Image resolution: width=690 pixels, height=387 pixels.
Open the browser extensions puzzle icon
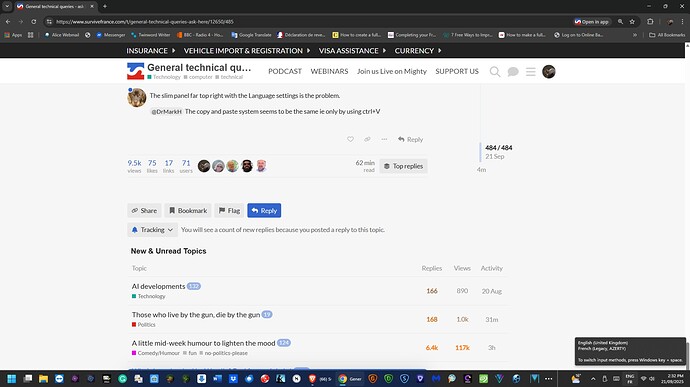click(650, 22)
